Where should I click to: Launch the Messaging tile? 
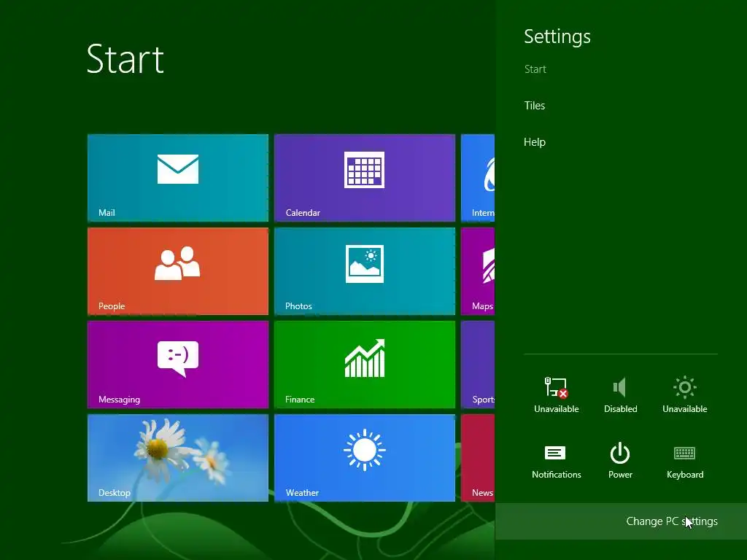click(178, 365)
